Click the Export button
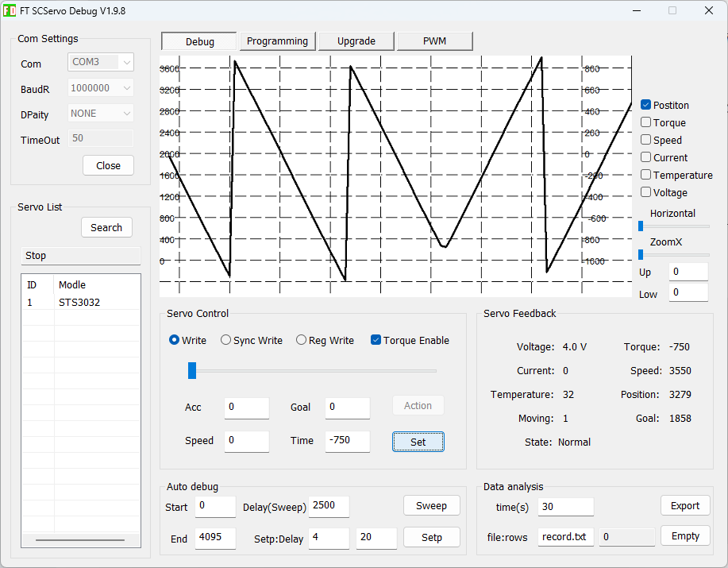 [x=685, y=506]
